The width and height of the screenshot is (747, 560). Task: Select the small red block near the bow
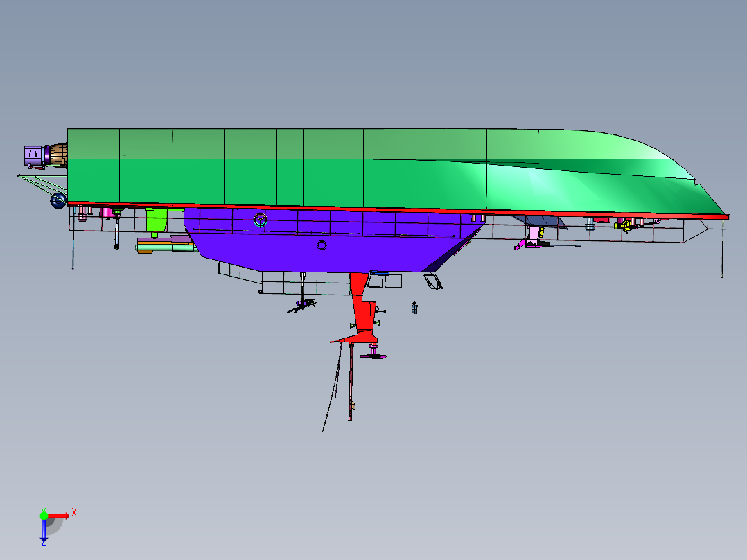(601, 220)
